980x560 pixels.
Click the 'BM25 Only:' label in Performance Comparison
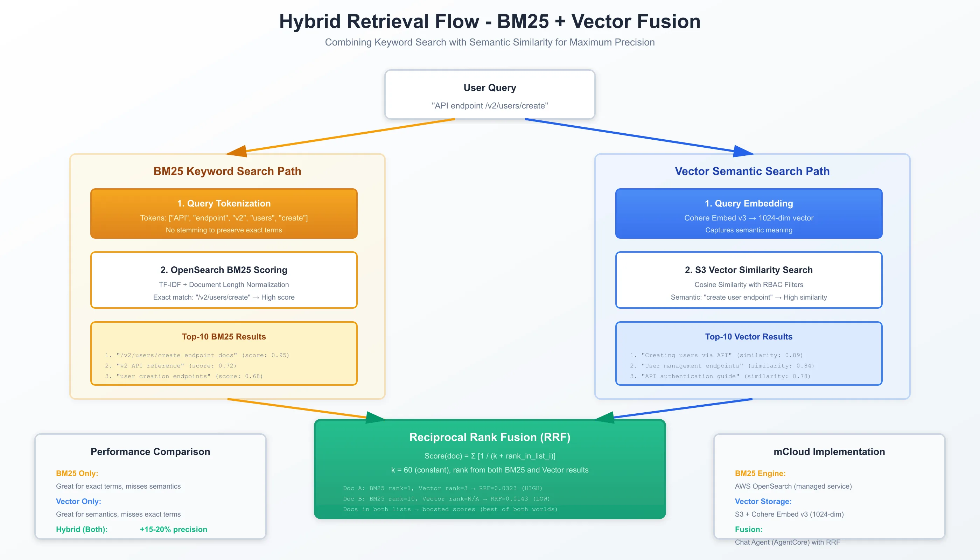pyautogui.click(x=77, y=474)
